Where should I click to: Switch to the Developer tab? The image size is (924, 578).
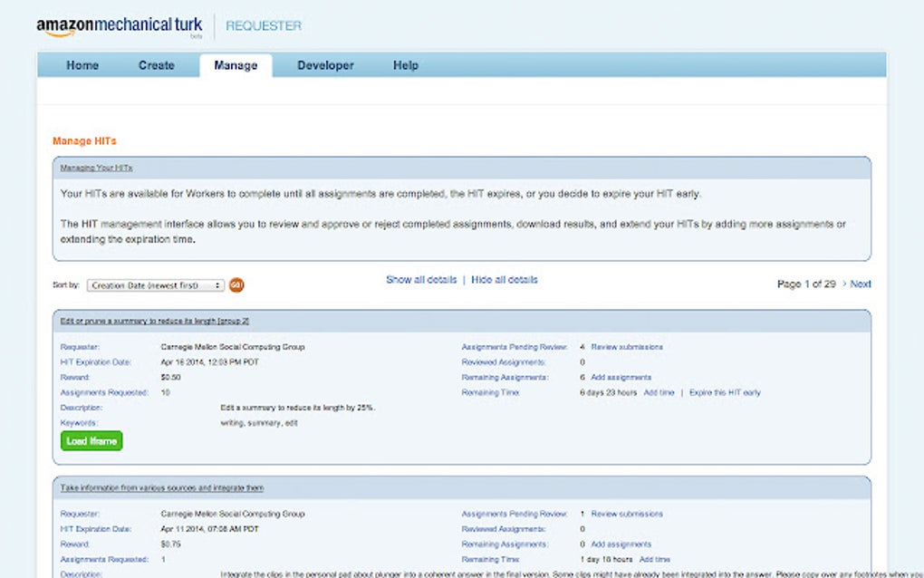[x=325, y=65]
